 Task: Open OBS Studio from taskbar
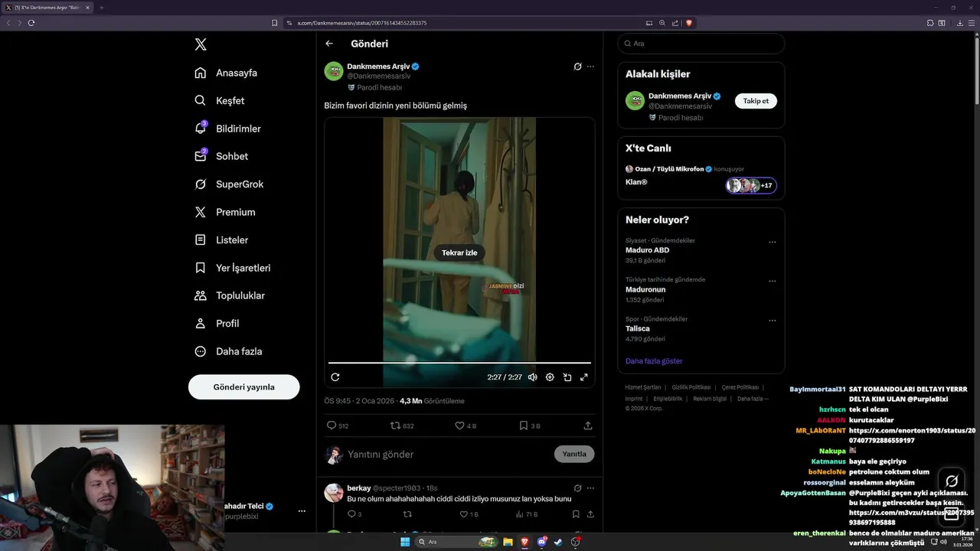tap(576, 542)
